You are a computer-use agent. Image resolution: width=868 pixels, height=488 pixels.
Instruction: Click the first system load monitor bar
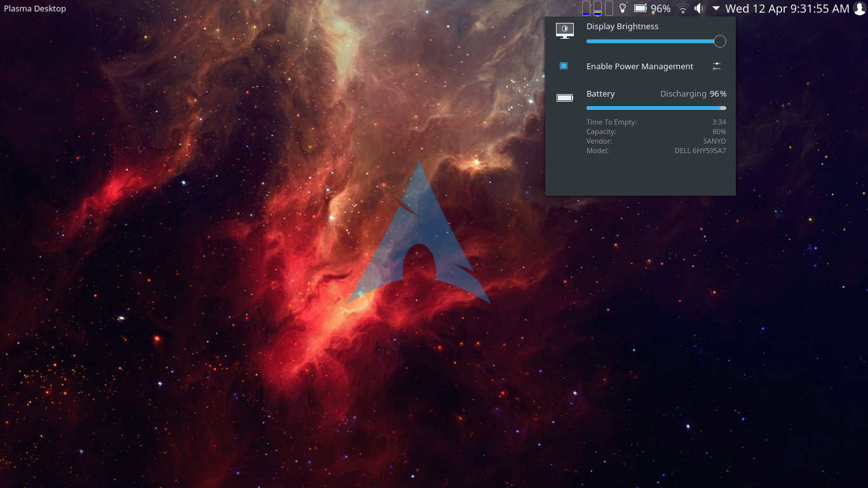tap(586, 8)
